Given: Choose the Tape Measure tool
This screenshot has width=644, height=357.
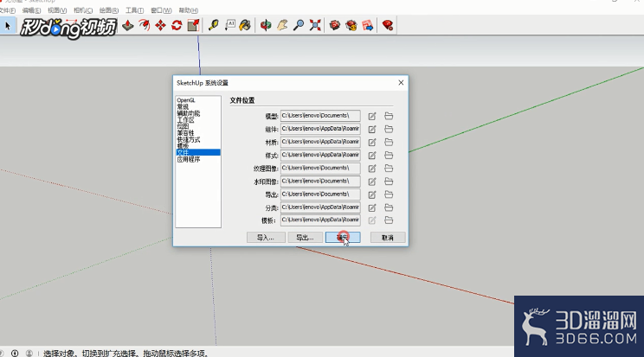Looking at the screenshot, I should [x=213, y=25].
